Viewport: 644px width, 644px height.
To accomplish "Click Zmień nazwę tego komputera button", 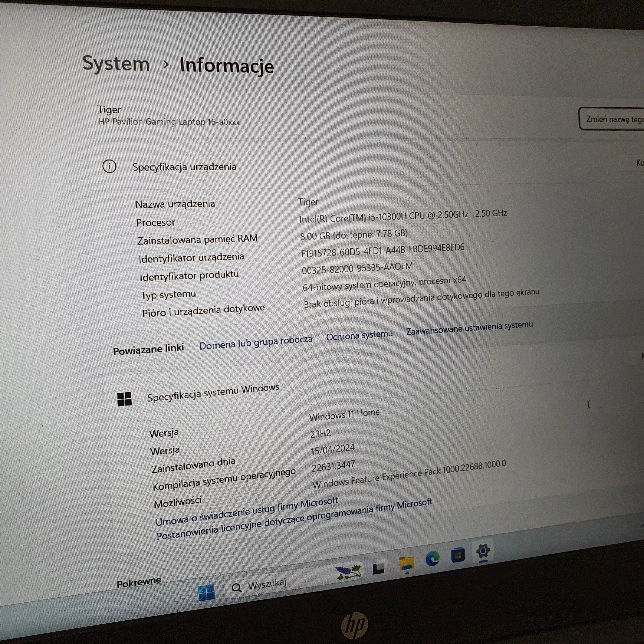I will pyautogui.click(x=612, y=119).
